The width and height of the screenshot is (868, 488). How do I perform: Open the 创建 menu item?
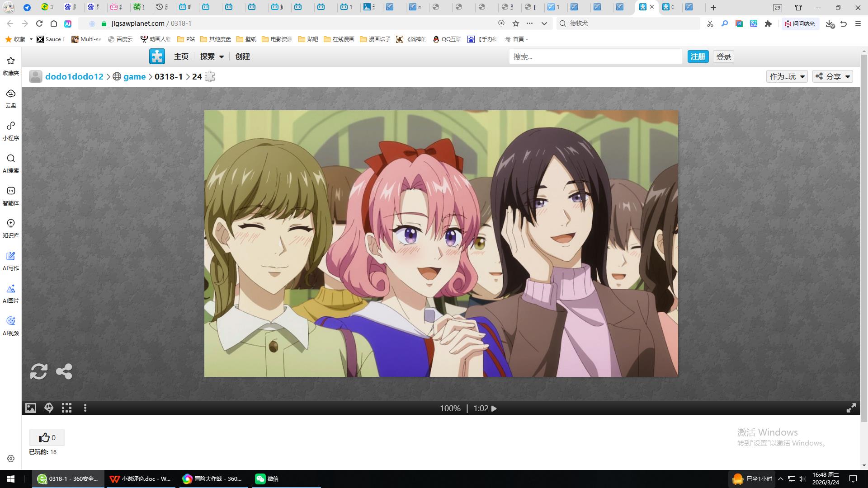click(x=242, y=56)
